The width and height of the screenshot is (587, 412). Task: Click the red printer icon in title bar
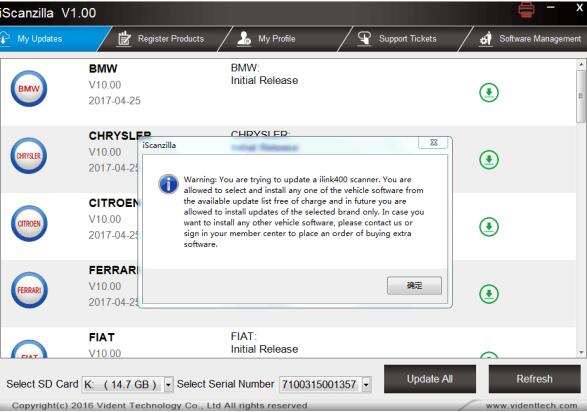tap(526, 9)
